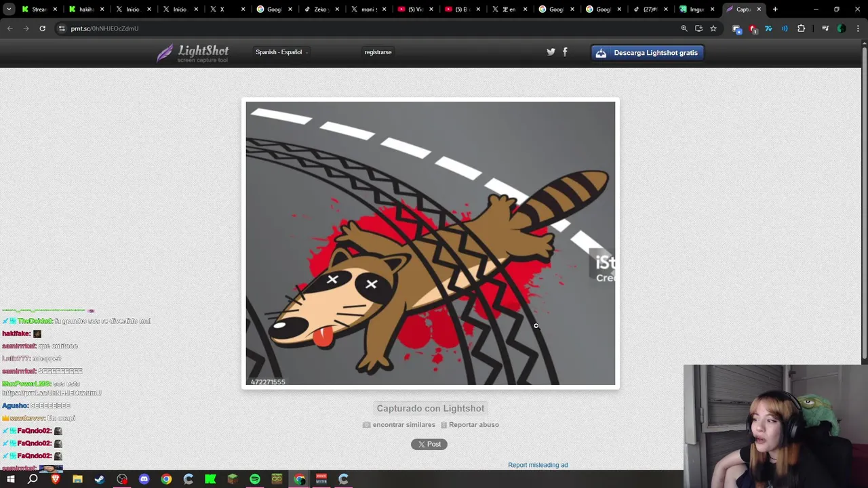Open the Spanish - Español language dropdown
The width and height of the screenshot is (868, 488).
281,52
